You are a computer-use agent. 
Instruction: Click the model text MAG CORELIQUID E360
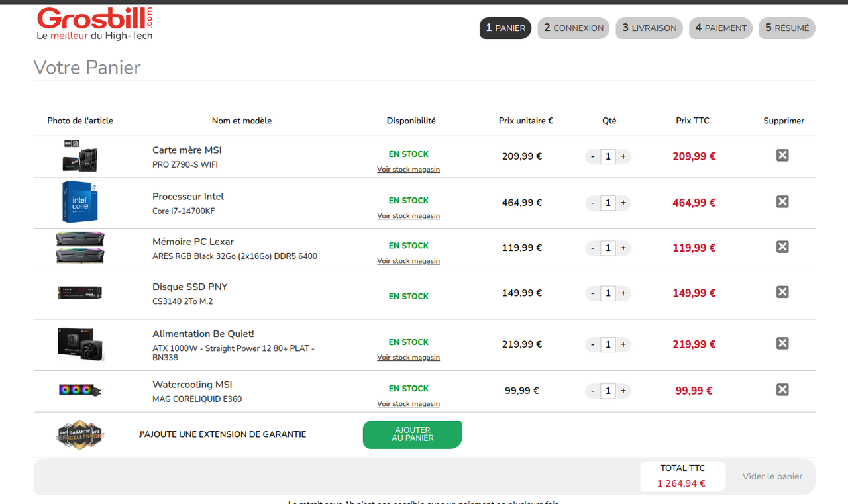[197, 399]
